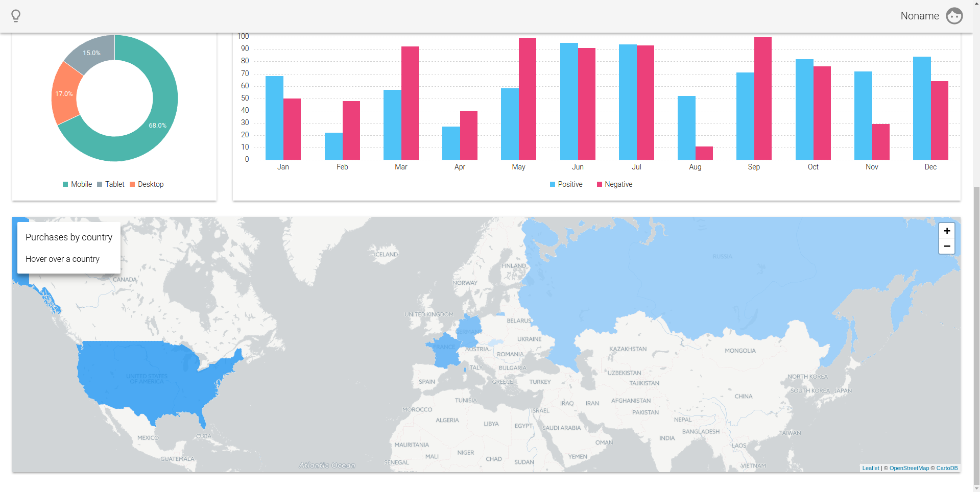
Task: Click the "Purchases by country" heading
Action: point(69,237)
